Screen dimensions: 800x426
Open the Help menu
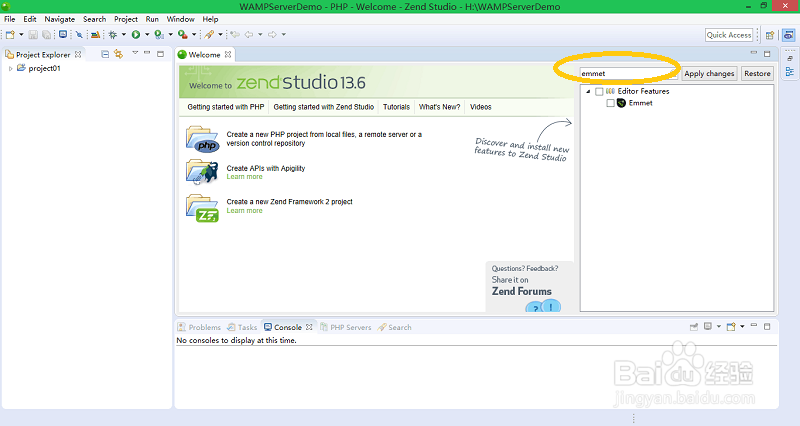210,19
